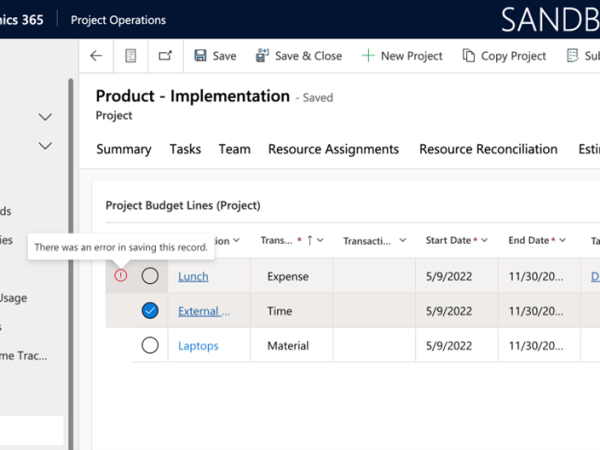
Task: Open the Transacti... column dropdown chevron
Action: coord(403,240)
